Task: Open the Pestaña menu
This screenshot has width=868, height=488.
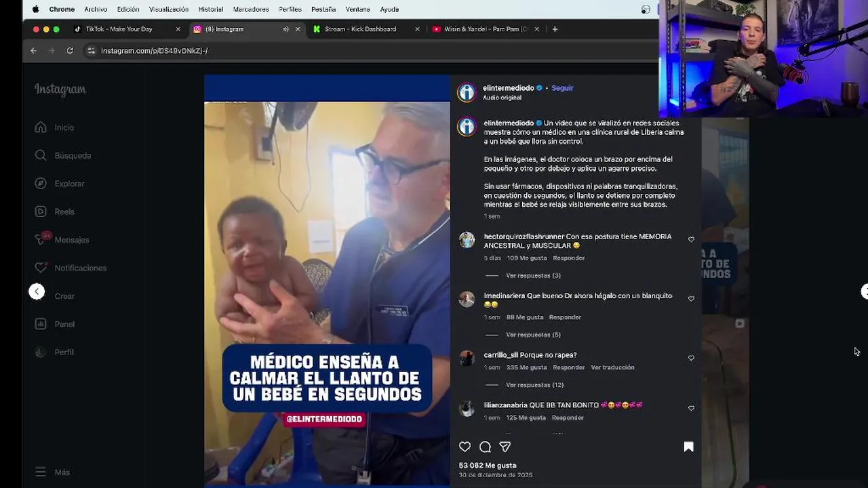Action: coord(323,9)
